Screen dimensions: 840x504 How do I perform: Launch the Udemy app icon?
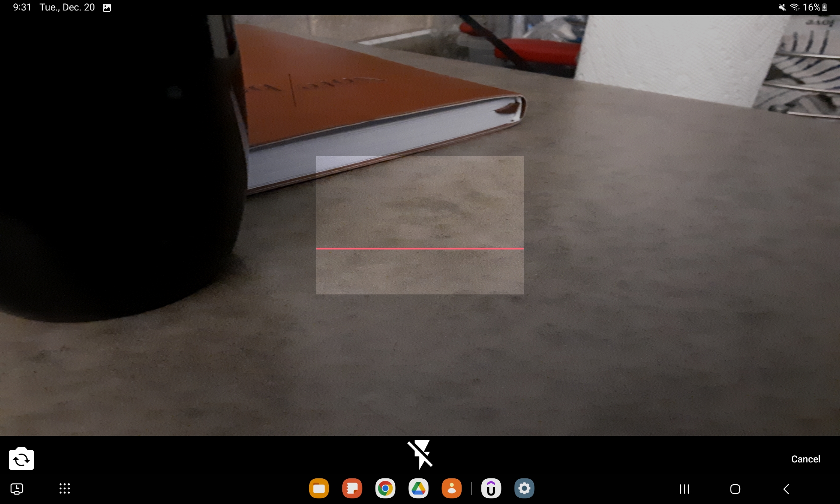[491, 488]
